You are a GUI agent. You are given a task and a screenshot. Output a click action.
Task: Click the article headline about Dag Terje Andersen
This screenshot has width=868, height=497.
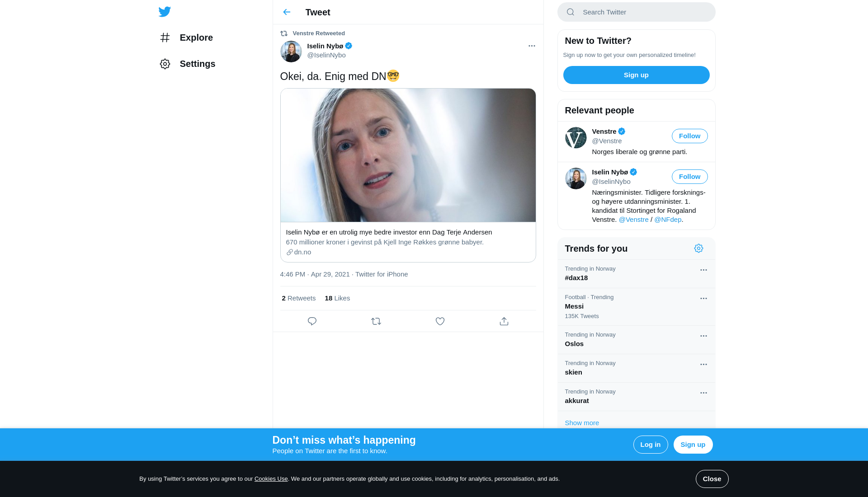pyautogui.click(x=389, y=232)
